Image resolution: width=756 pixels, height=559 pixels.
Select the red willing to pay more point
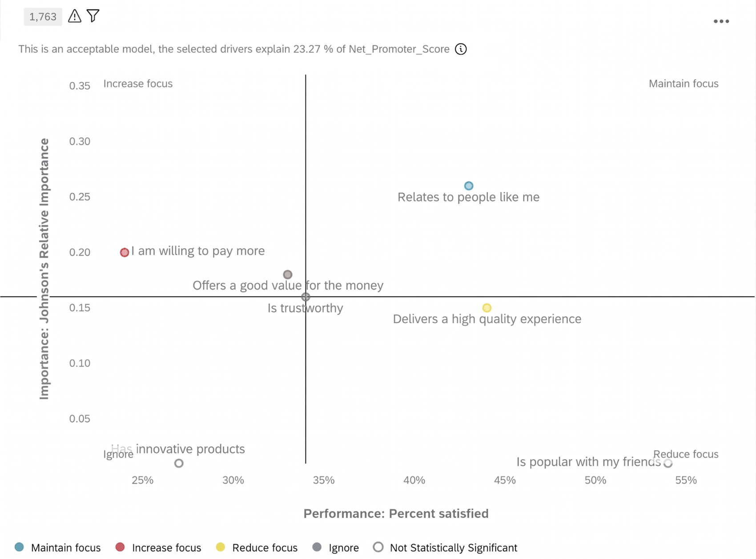[125, 252]
